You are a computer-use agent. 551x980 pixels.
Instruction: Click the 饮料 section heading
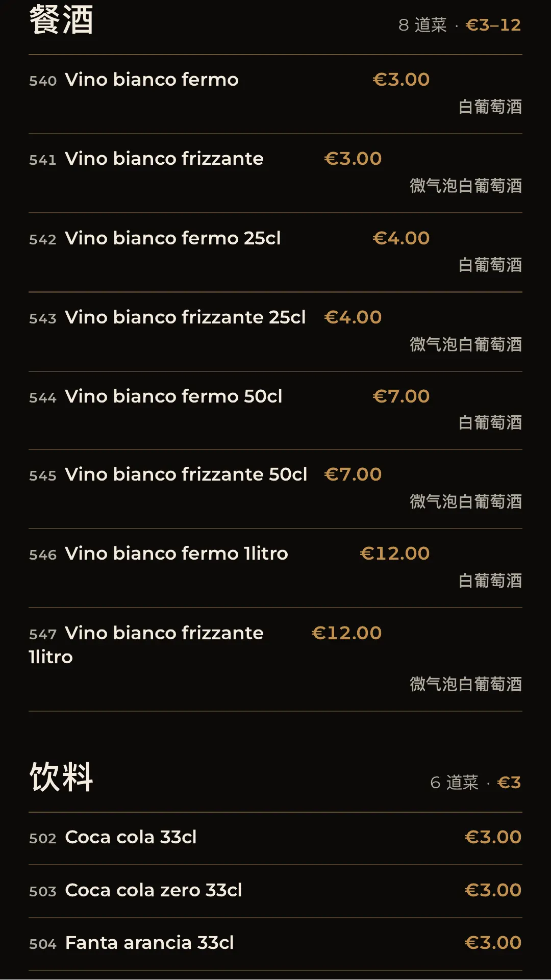(61, 777)
